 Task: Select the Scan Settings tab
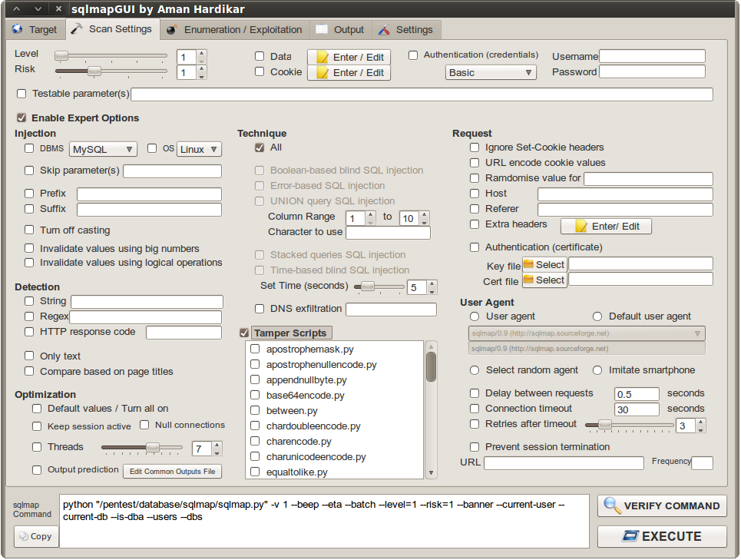coord(112,29)
